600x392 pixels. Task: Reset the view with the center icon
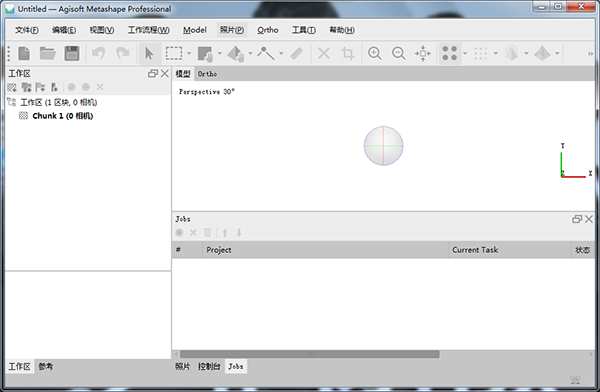[423, 53]
